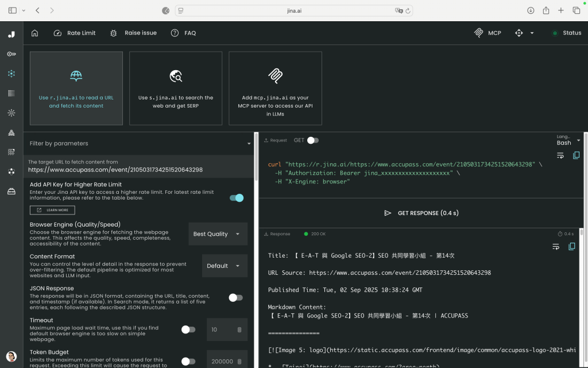Image resolution: width=588 pixels, height=368 pixels.
Task: Toggle the GET request switch
Action: pos(313,140)
